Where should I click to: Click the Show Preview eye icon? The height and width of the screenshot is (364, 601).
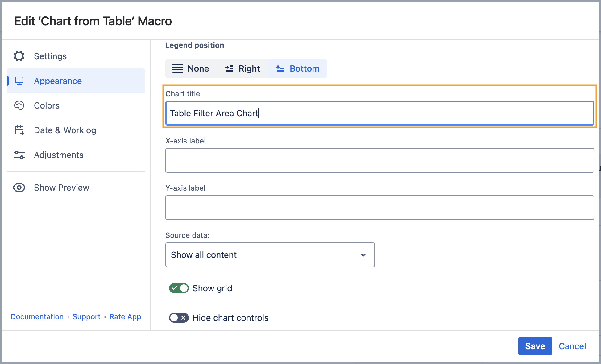click(x=19, y=188)
